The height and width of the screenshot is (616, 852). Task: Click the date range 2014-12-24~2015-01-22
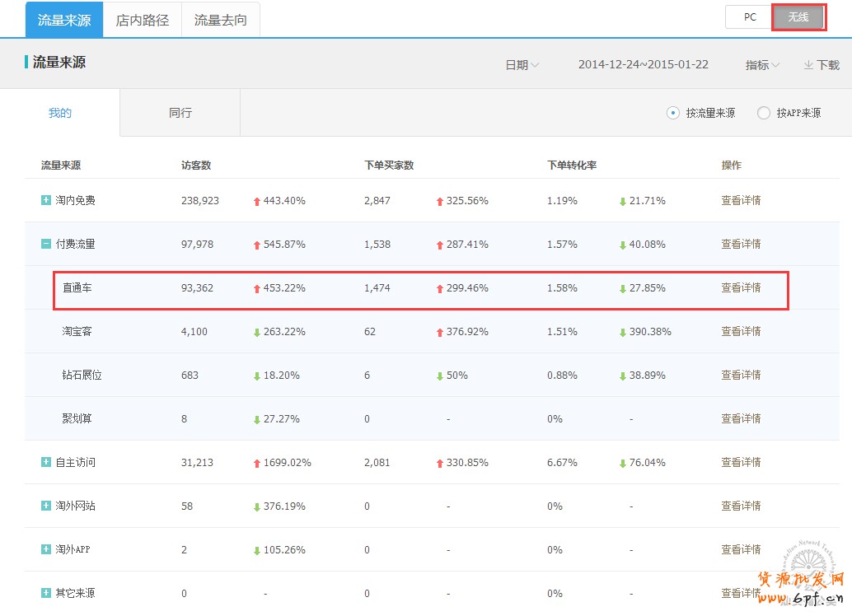click(x=643, y=64)
